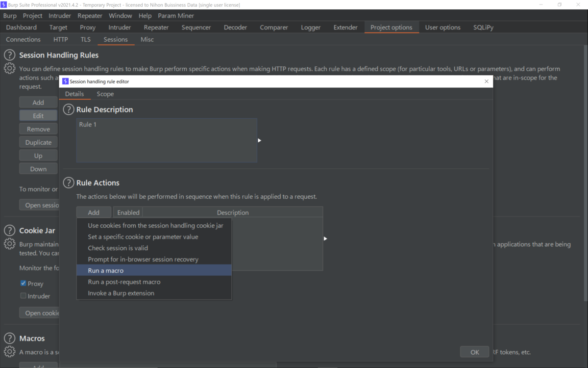Switch to Sequencer tab
Image resolution: width=588 pixels, height=368 pixels.
tap(196, 27)
